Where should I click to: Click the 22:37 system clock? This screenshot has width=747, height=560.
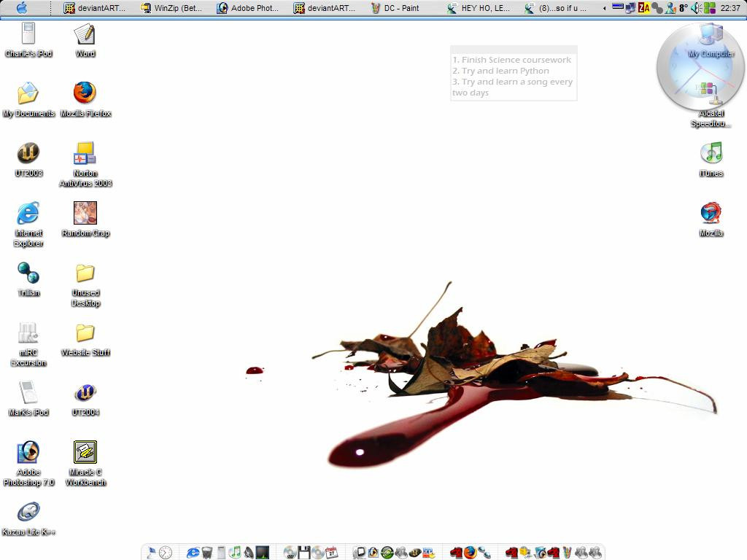click(730, 8)
